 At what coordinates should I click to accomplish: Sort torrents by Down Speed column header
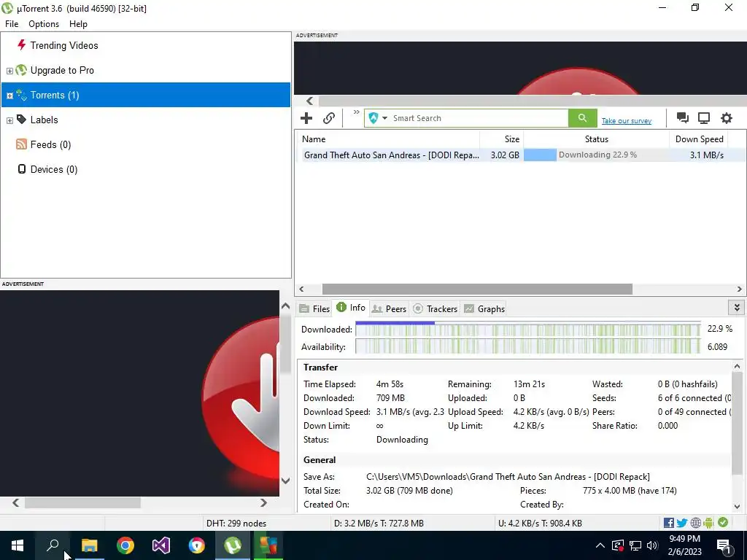(x=700, y=139)
